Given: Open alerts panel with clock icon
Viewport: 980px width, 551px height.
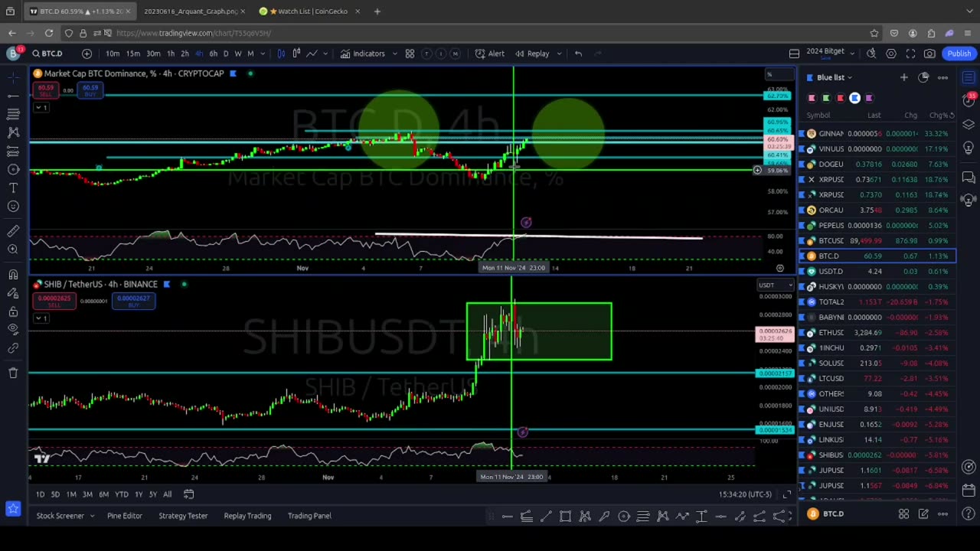Looking at the screenshot, I should coord(969,101).
